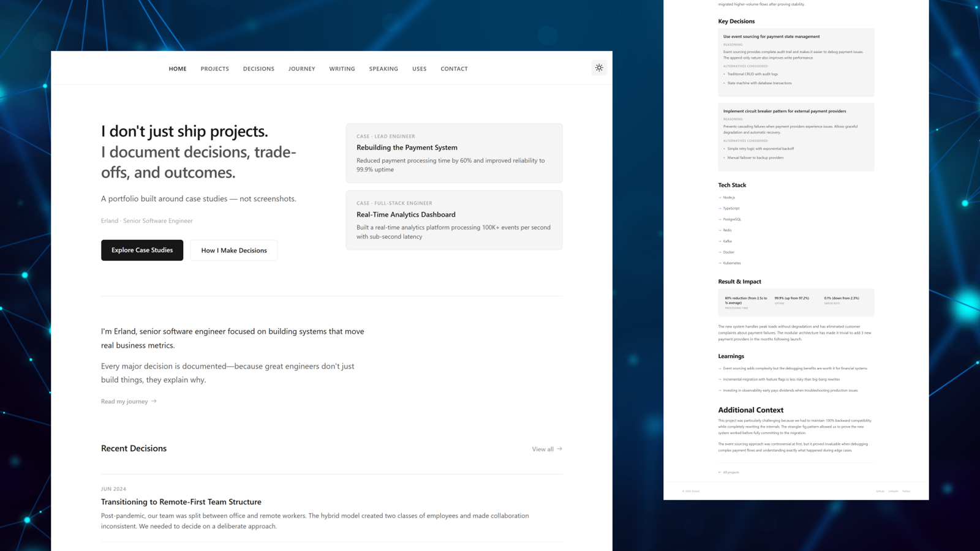Open the USES nav item

(x=419, y=69)
